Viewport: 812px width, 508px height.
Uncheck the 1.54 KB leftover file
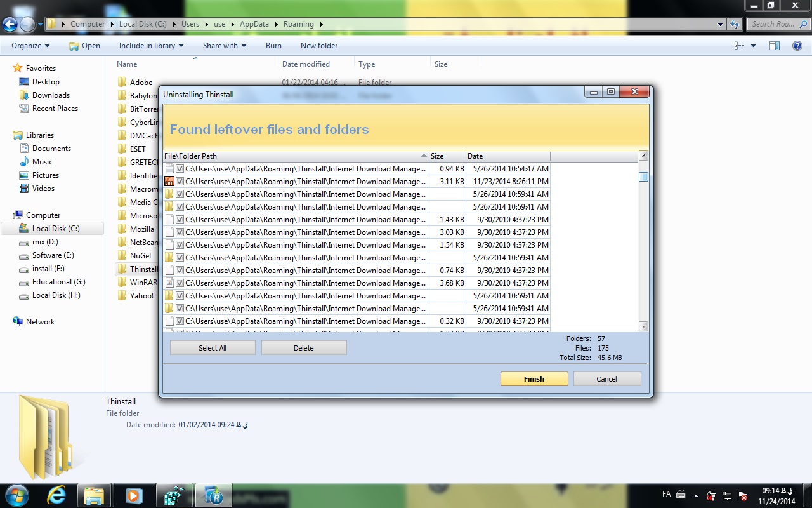tap(180, 245)
